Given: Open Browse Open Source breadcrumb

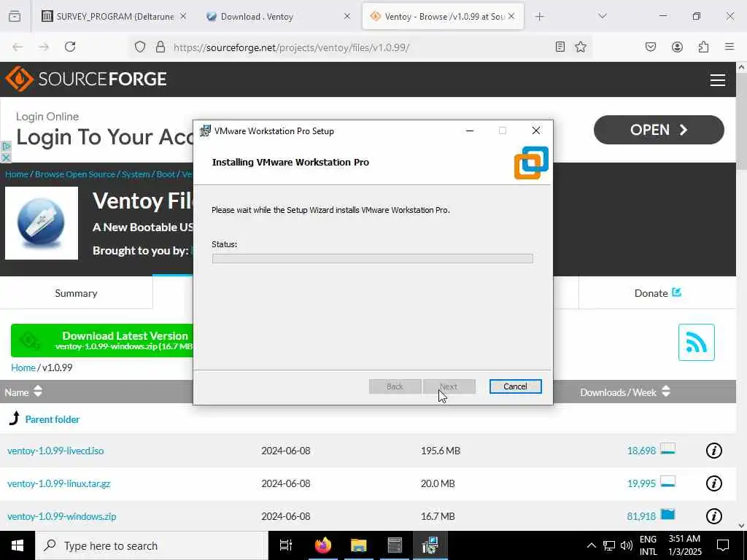Looking at the screenshot, I should click(x=75, y=174).
